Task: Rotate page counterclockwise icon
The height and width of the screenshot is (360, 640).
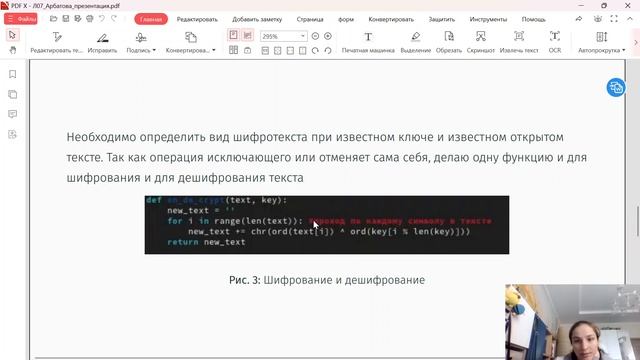Action: (328, 51)
